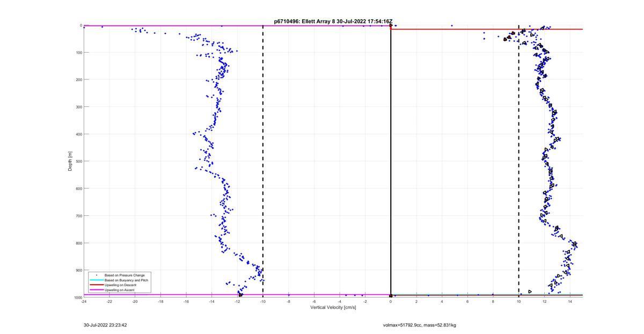Click 'Based on Pressure Change' legend entry
This screenshot has width=644, height=334.
coord(124,275)
